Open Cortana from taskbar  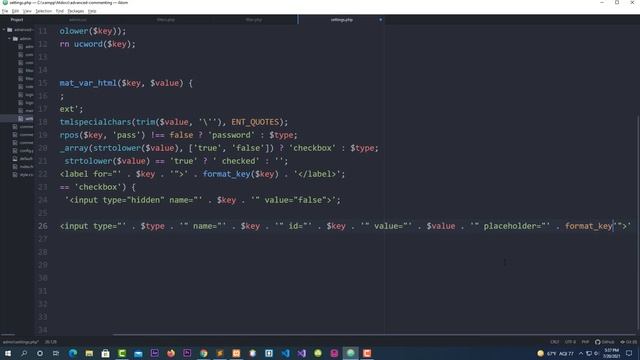tap(40, 353)
